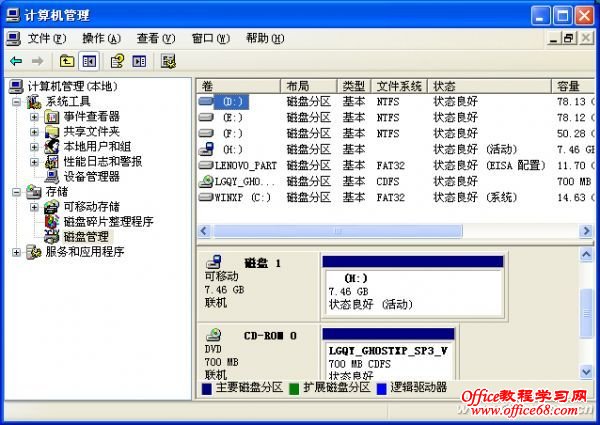Select the (H:) 7.46 GB partition block

point(413,286)
